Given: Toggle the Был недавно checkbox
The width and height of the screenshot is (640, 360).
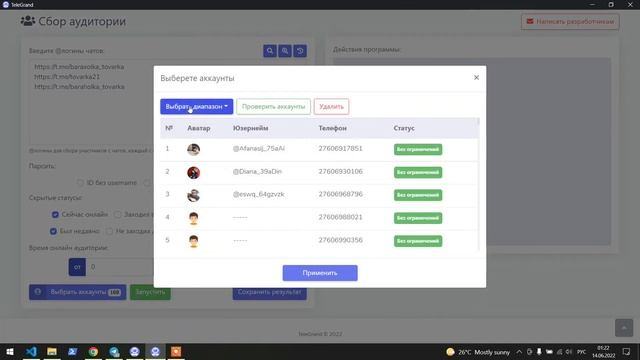Looking at the screenshot, I should pyautogui.click(x=53, y=231).
